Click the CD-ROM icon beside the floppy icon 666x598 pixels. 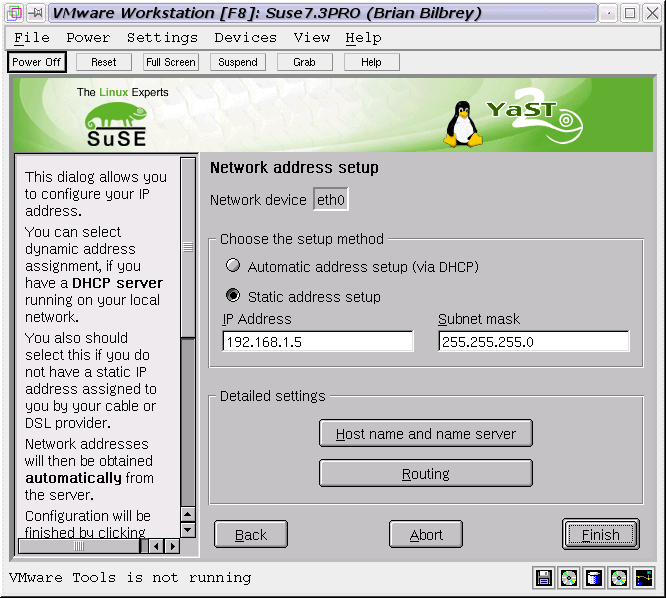569,578
